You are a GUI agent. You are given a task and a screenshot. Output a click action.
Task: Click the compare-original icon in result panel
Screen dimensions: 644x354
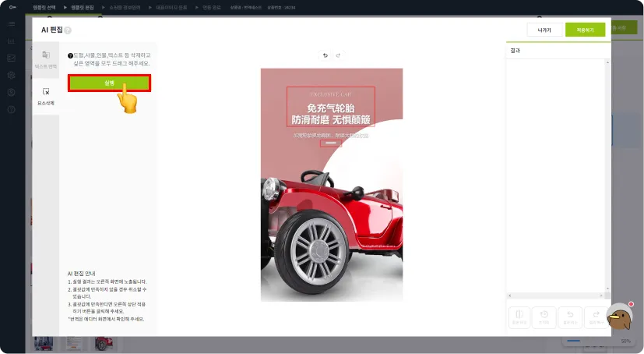[519, 317]
